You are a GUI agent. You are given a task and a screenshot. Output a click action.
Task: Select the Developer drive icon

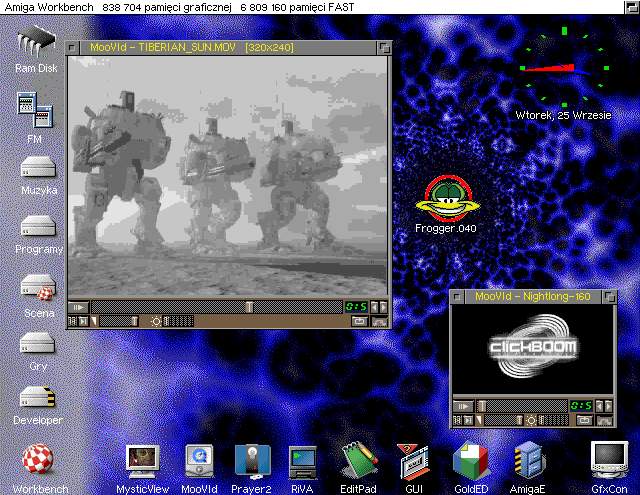(37, 396)
